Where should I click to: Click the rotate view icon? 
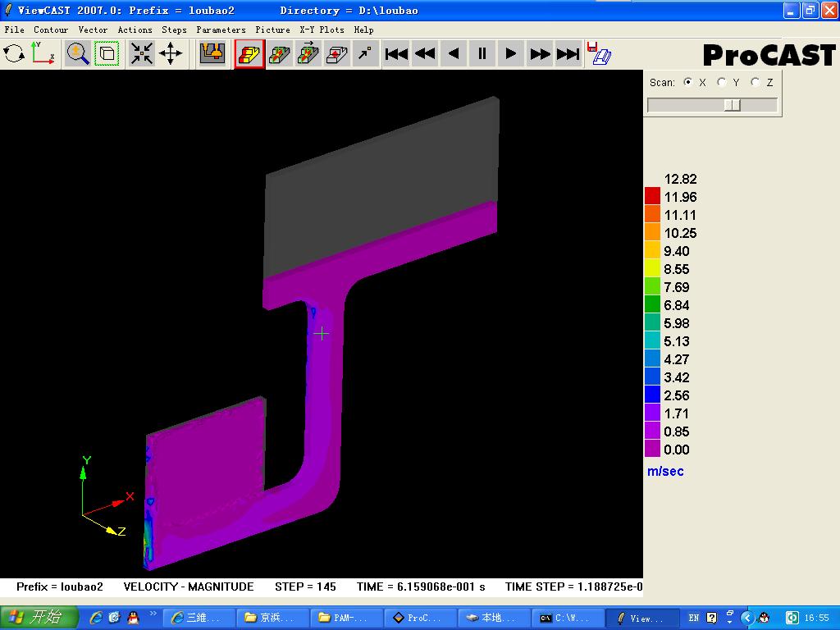pyautogui.click(x=14, y=53)
